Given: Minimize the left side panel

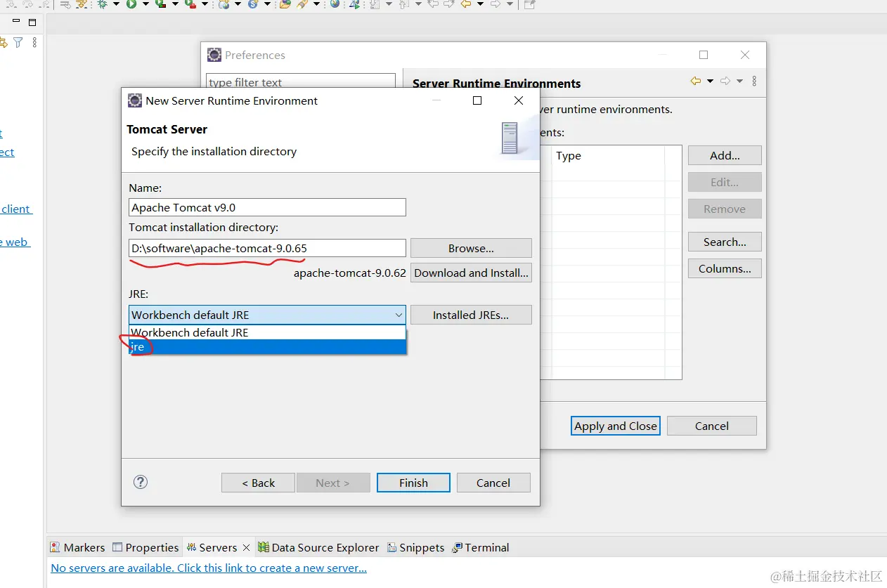Looking at the screenshot, I should [17, 22].
